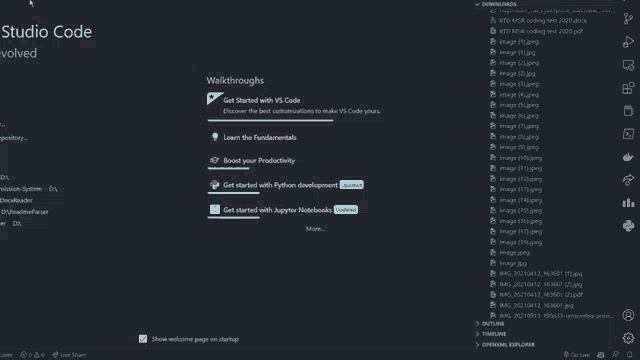640x360 pixels.
Task: Click progress bar under Get Started with VS Code
Action: [x=270, y=120]
